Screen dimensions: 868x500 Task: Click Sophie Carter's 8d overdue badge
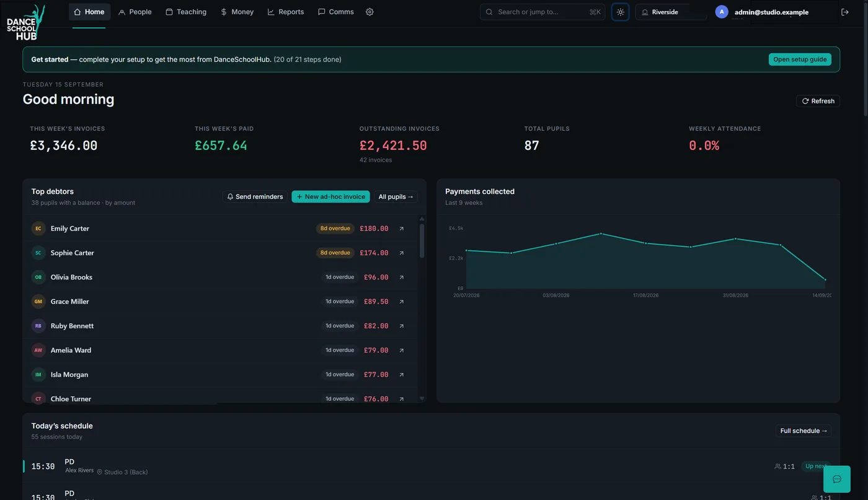(335, 253)
